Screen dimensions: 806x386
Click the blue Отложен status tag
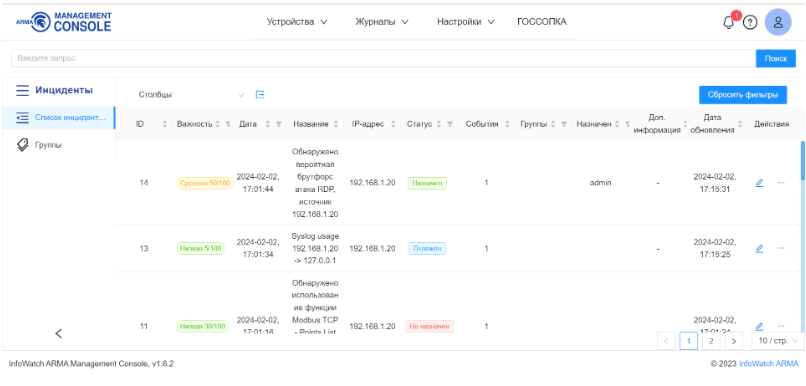427,249
